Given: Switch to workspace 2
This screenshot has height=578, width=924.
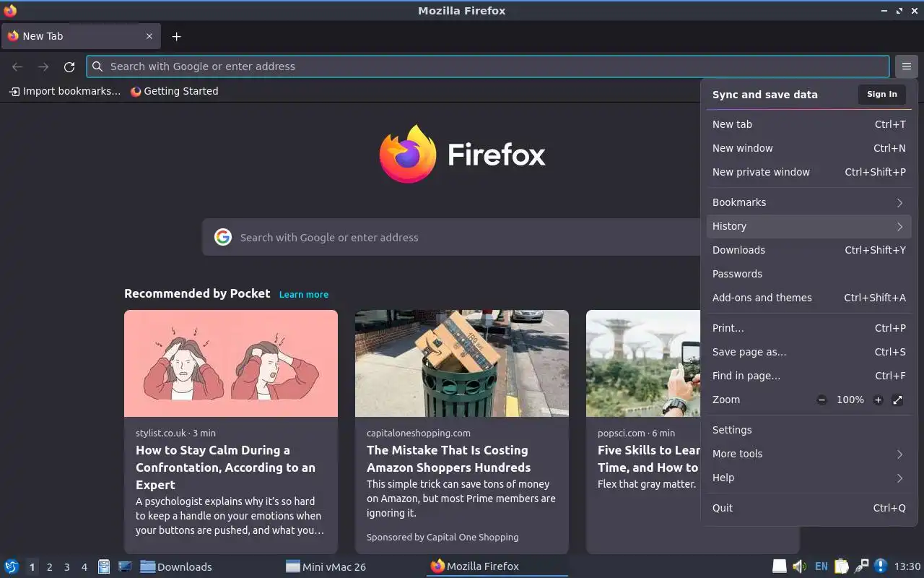Looking at the screenshot, I should click(49, 567).
